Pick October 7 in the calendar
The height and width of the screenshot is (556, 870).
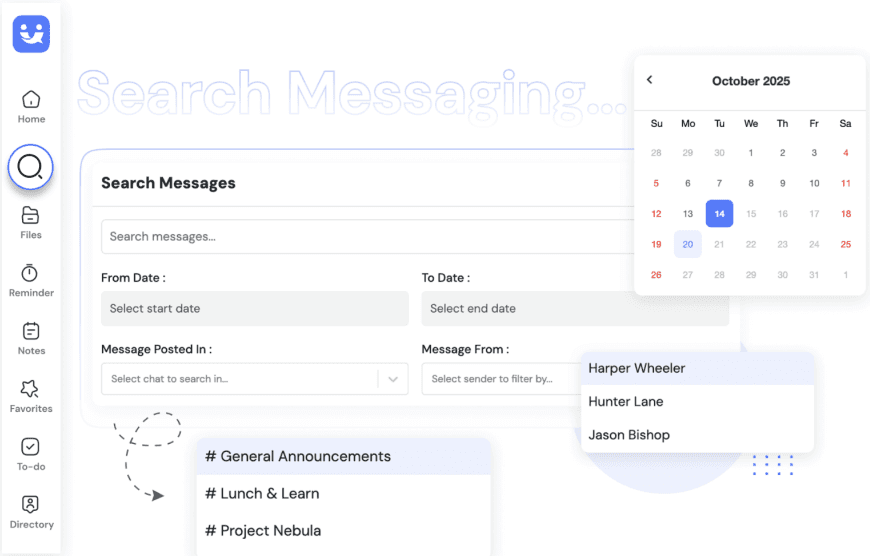719,183
